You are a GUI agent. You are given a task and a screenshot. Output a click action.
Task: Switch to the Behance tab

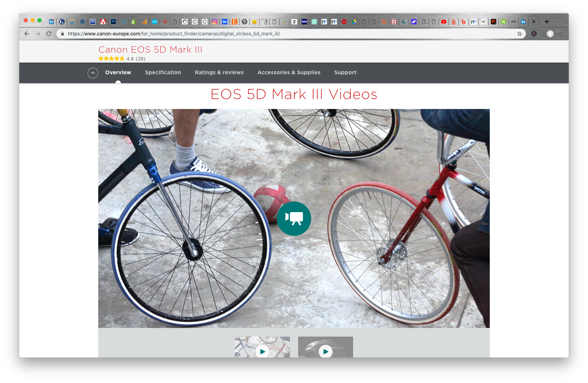[225, 22]
